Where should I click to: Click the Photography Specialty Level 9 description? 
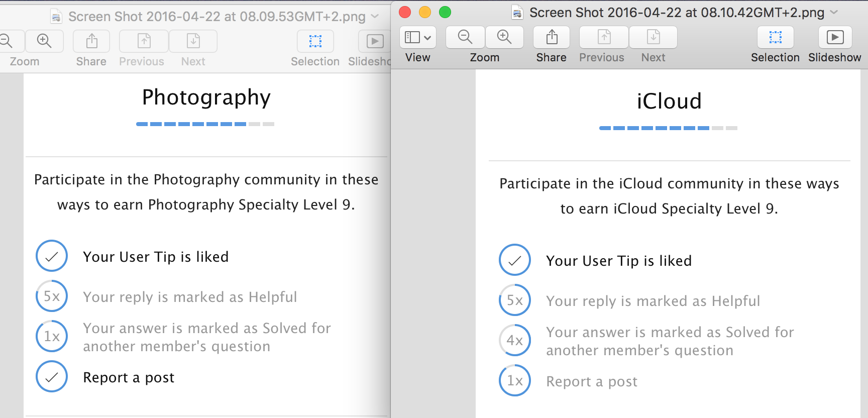pyautogui.click(x=206, y=192)
